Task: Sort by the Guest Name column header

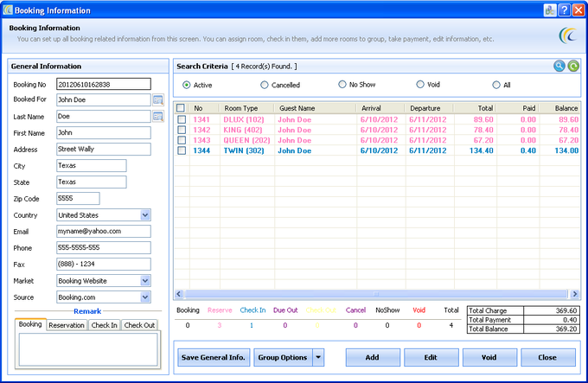Action: coord(316,108)
